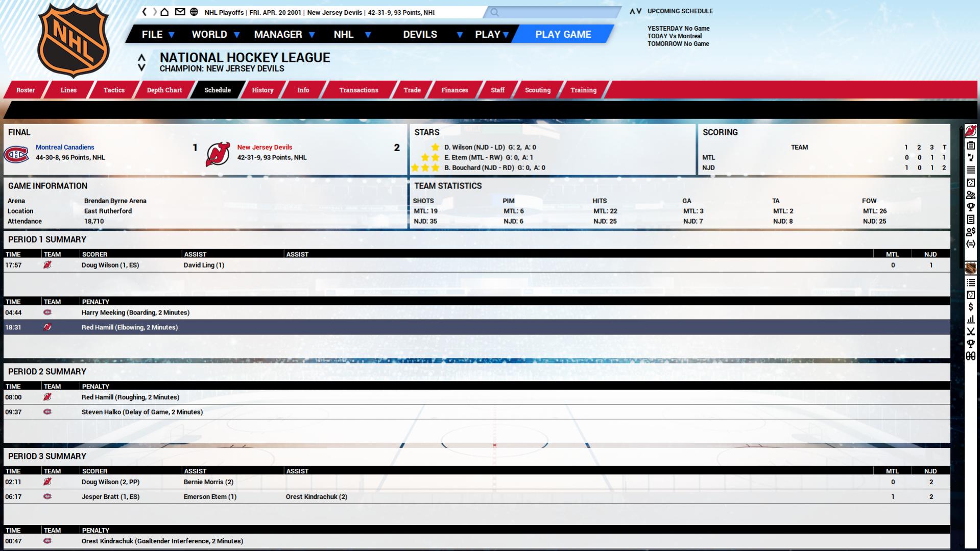This screenshot has height=551, width=980.
Task: Switch to the History tab
Action: pos(262,90)
